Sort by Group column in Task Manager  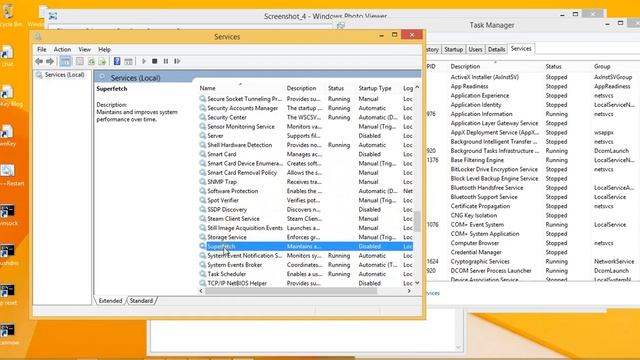click(602, 66)
